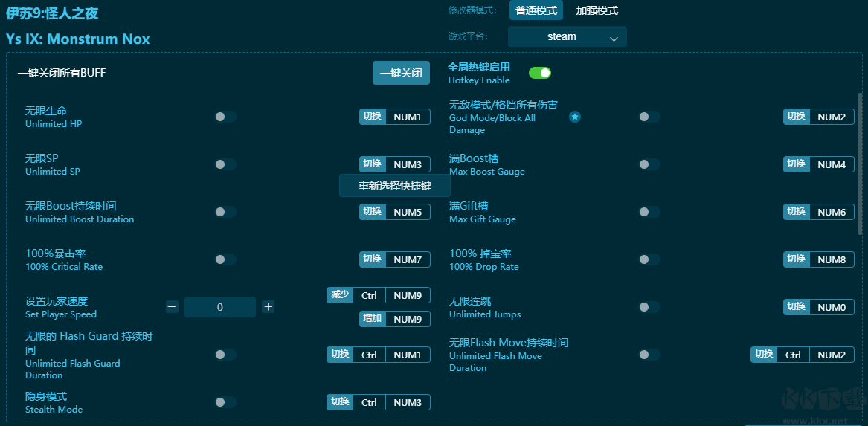The height and width of the screenshot is (426, 868).
Task: Click the star icon beside God Mode
Action: pyautogui.click(x=575, y=117)
